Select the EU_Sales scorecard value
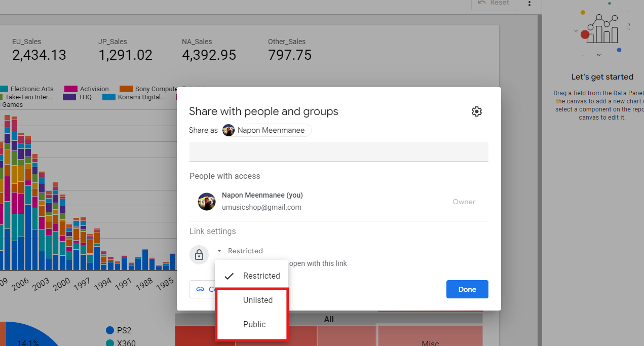Viewport: 644px width, 346px height. point(39,55)
